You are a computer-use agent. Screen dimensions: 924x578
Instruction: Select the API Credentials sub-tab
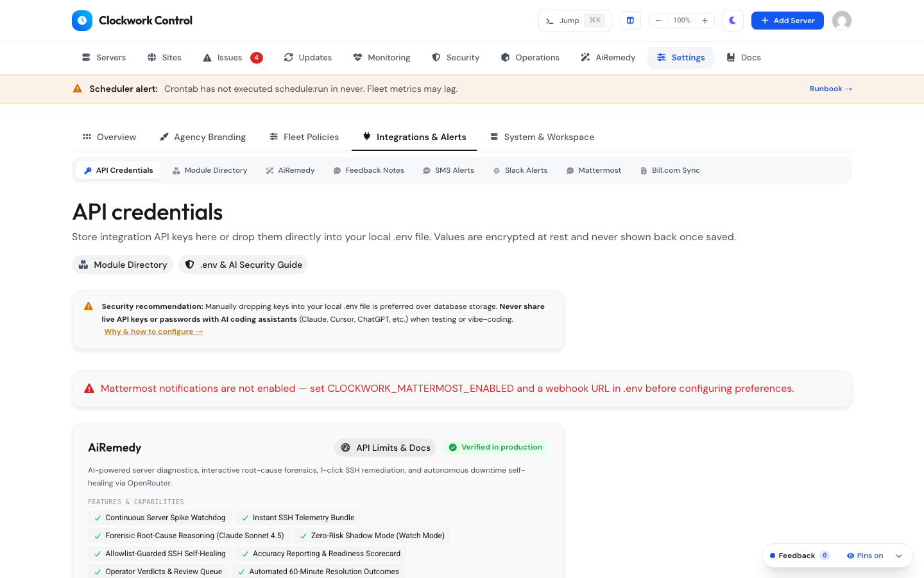pos(119,170)
